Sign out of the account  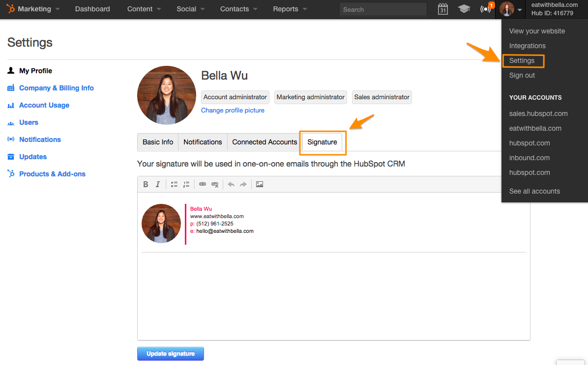(x=522, y=75)
